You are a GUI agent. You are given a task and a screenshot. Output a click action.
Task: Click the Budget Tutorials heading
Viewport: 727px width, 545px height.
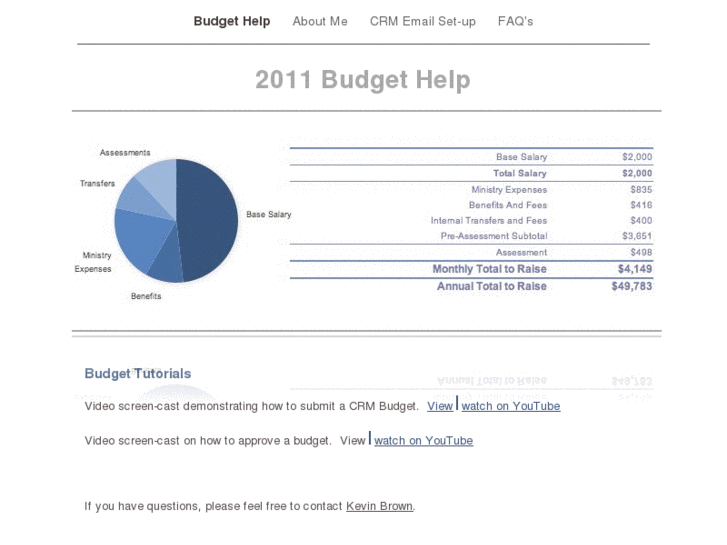point(138,373)
